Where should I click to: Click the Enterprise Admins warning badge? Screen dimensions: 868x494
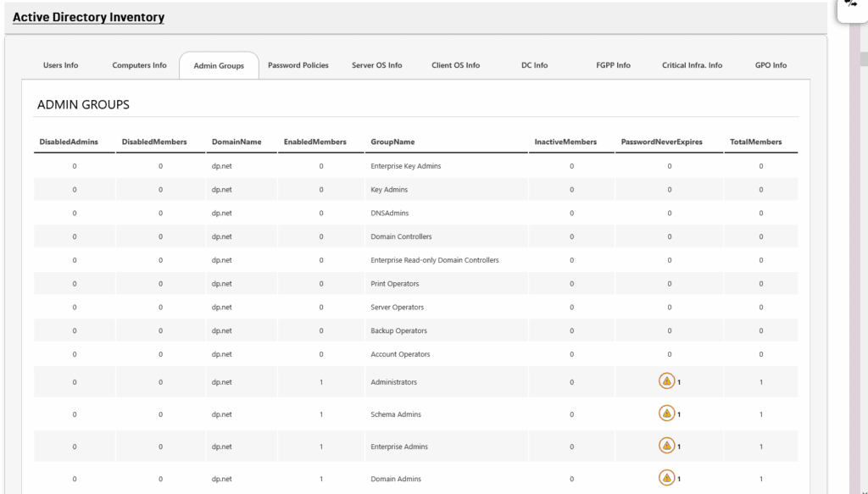pos(668,446)
